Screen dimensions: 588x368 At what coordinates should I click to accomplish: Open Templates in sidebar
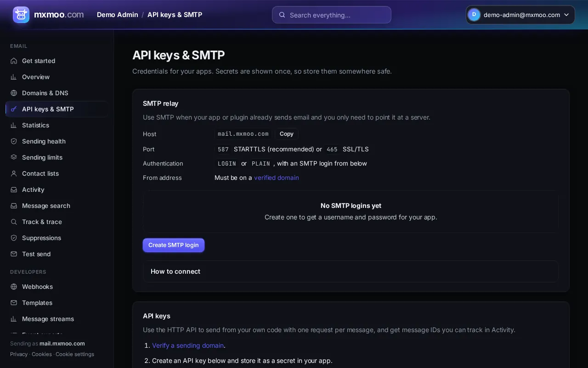57,303
